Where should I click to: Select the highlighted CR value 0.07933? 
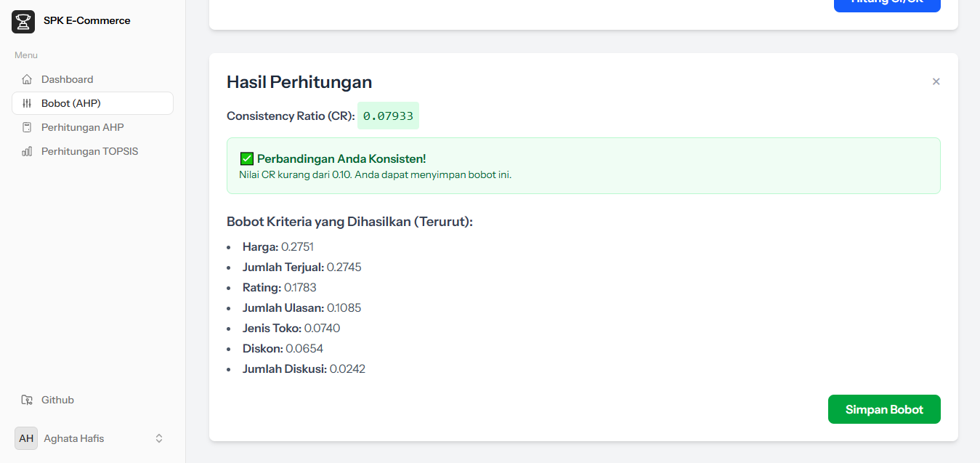point(388,116)
